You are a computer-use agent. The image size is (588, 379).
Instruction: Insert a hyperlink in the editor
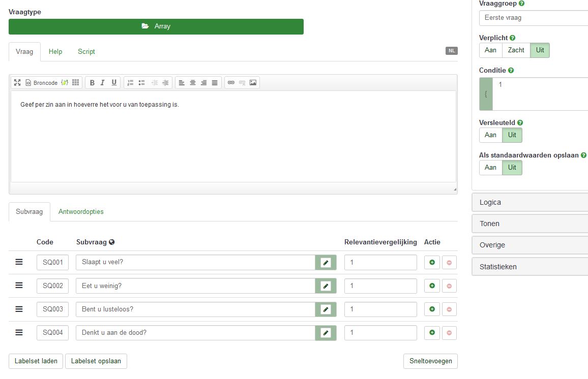click(231, 82)
